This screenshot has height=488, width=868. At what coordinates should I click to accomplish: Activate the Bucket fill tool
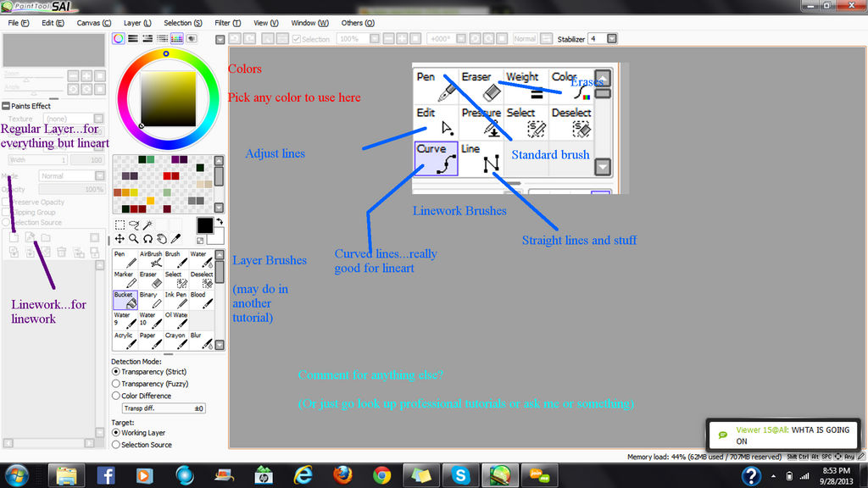pos(125,300)
